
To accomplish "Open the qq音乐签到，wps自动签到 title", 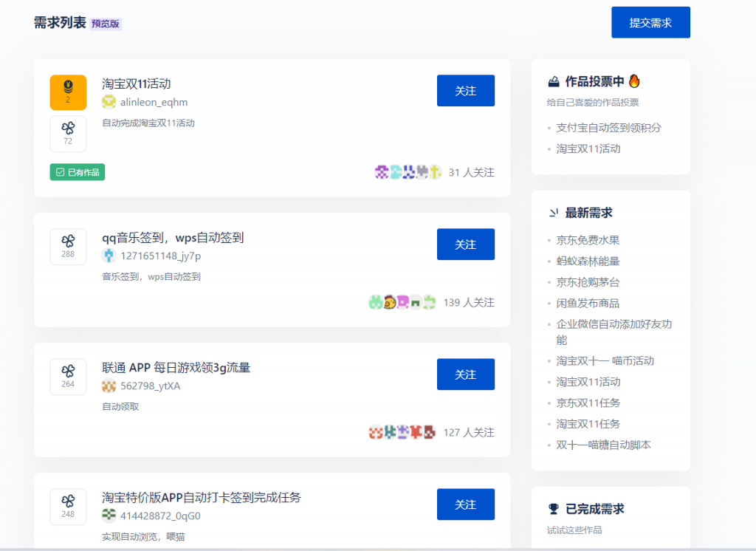I will point(173,237).
